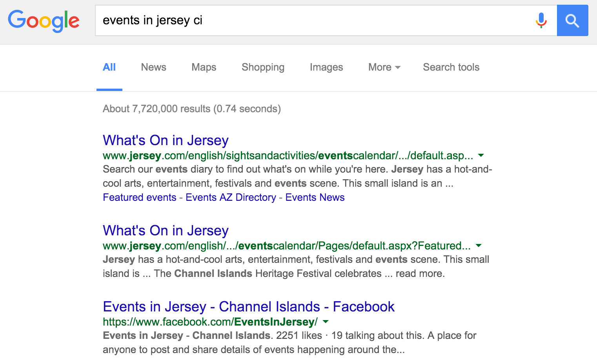Expand arrow next to facebook.com/EventsInJersey URL
This screenshot has height=364, width=597.
326,322
